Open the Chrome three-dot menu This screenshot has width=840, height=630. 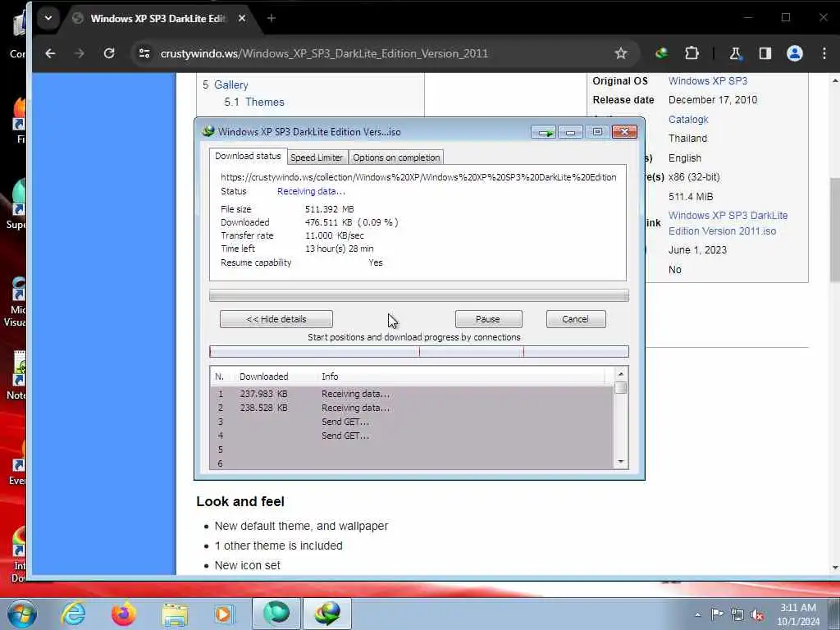[x=824, y=53]
